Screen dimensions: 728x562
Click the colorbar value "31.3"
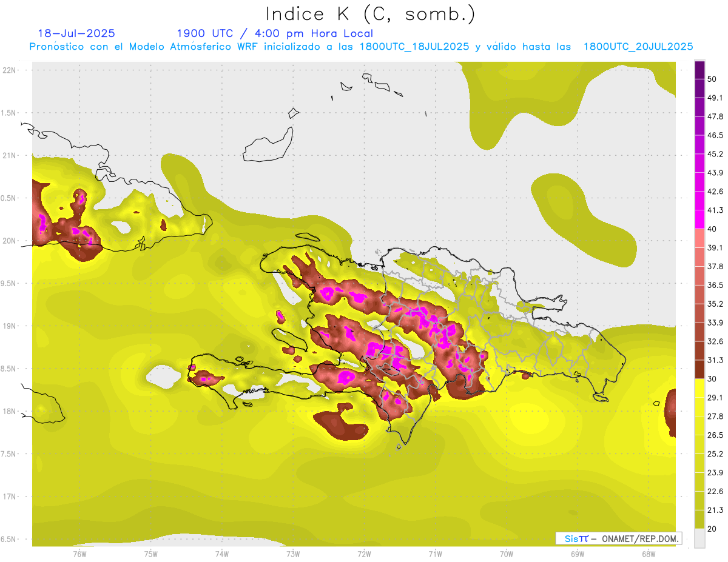click(715, 360)
